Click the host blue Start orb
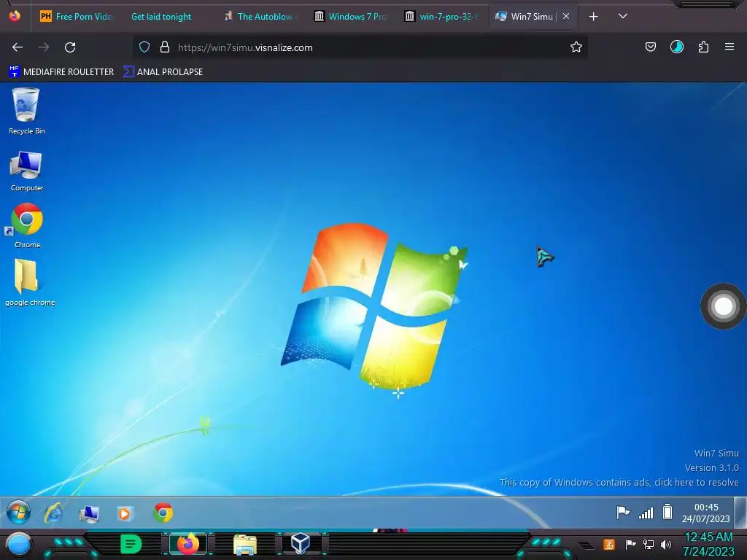 pyautogui.click(x=19, y=543)
